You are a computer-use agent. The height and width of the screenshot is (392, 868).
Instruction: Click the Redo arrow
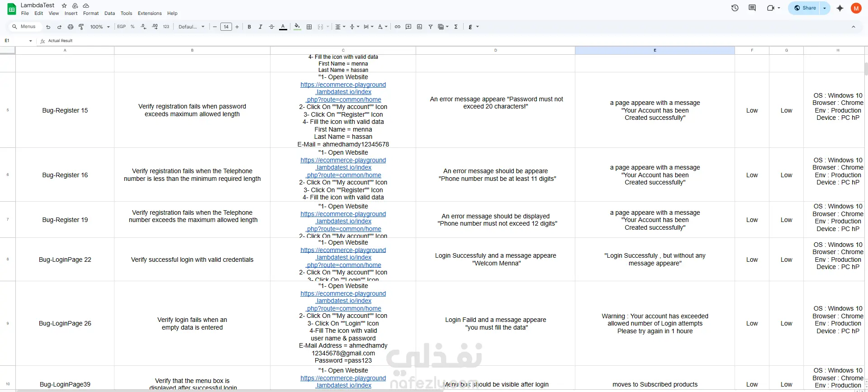click(59, 27)
